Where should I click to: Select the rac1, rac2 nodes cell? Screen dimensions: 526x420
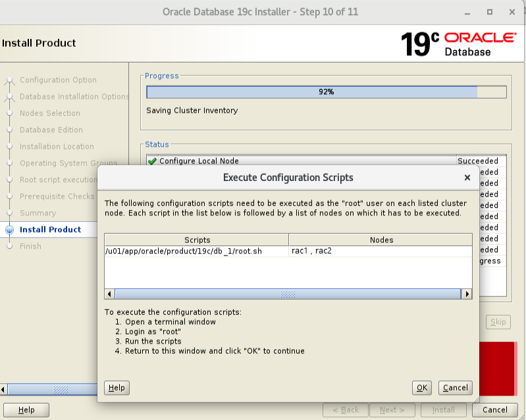[x=312, y=251]
